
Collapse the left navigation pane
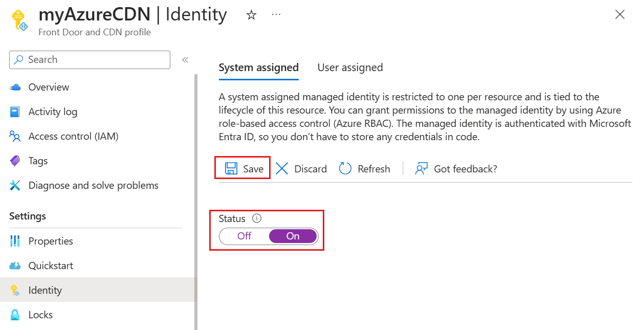coord(185,59)
